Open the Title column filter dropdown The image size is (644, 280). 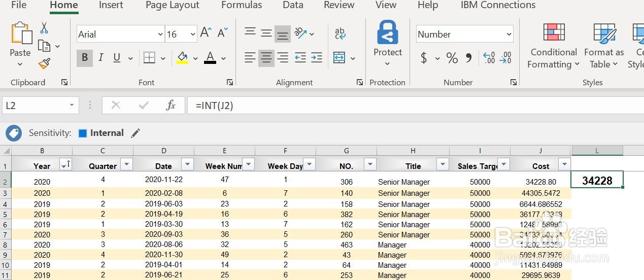(x=443, y=164)
